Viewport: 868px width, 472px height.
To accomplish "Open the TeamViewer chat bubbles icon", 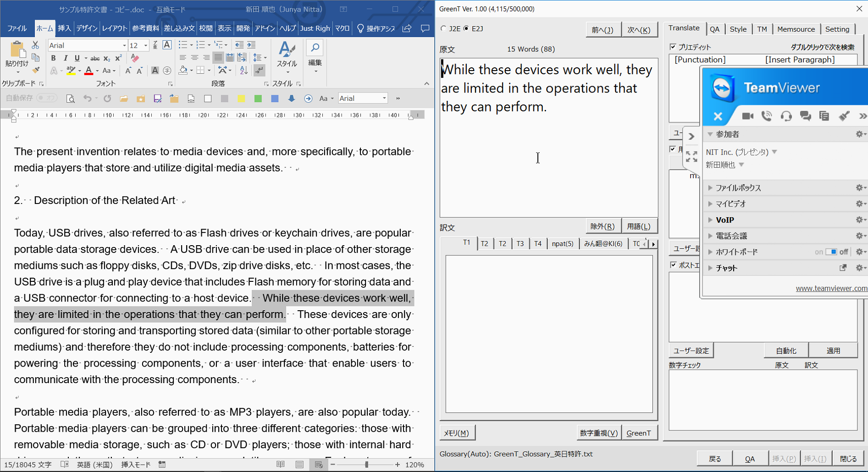I will (x=805, y=116).
